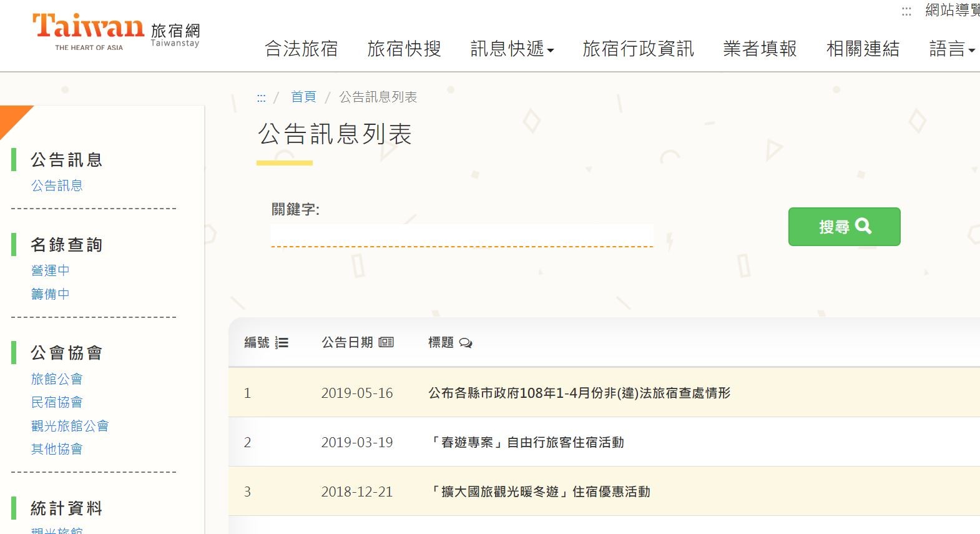
Task: Click date 2019-03-19 in row 2
Action: [357, 442]
